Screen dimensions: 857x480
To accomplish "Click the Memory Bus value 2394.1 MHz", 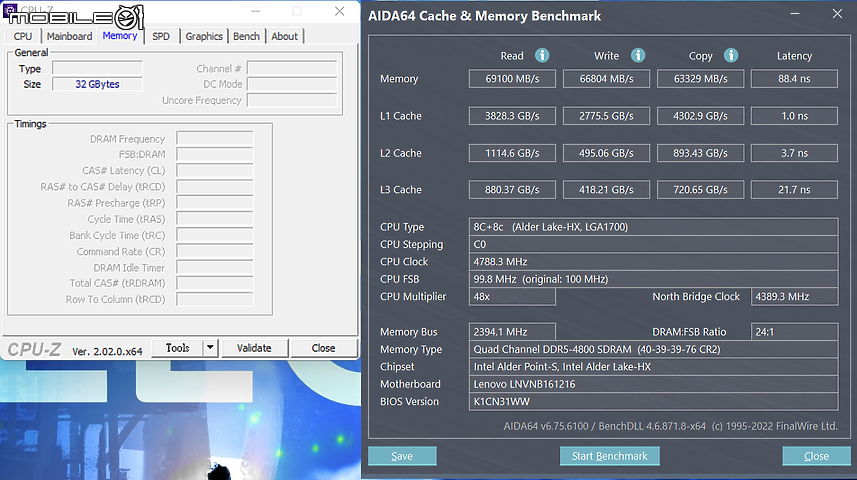I will [512, 332].
